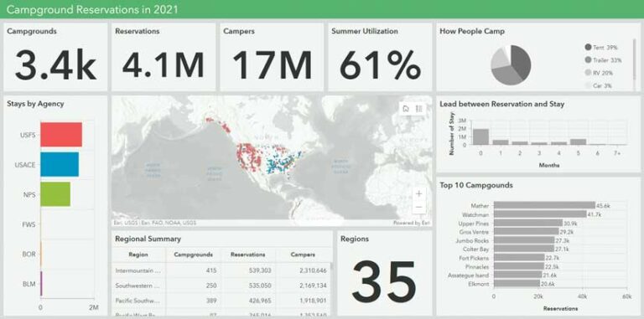Click the green NPS bar
The image size is (644, 319).
pos(55,194)
